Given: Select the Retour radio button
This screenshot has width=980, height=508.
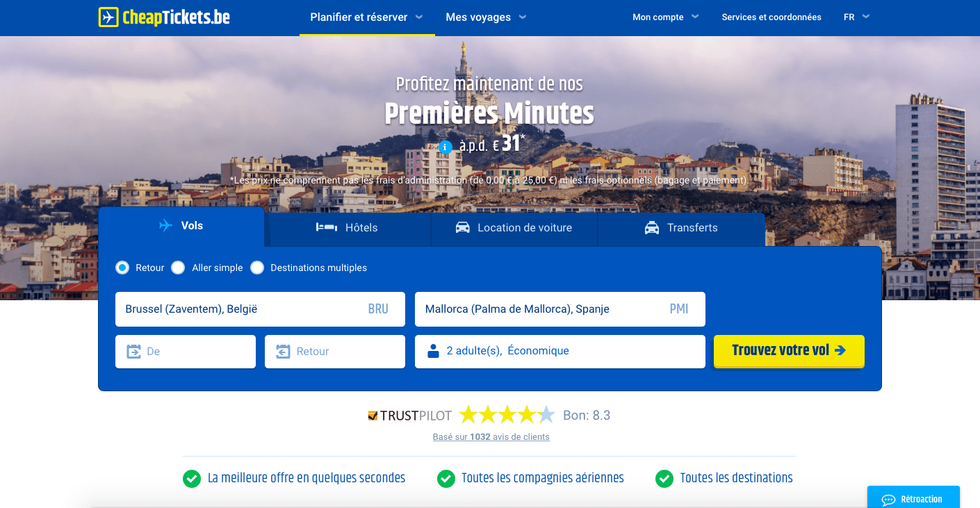Looking at the screenshot, I should coord(122,268).
